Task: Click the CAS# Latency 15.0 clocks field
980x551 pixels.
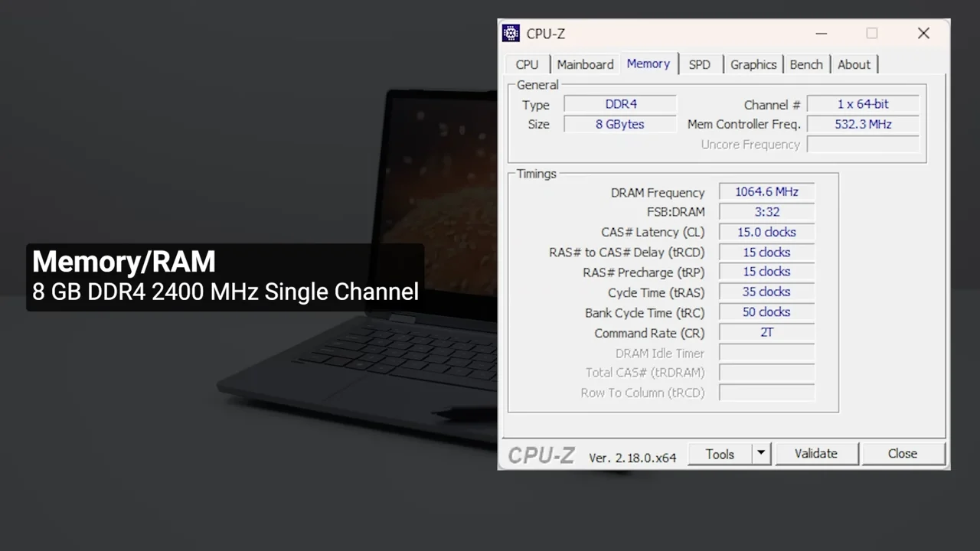Action: coord(766,232)
